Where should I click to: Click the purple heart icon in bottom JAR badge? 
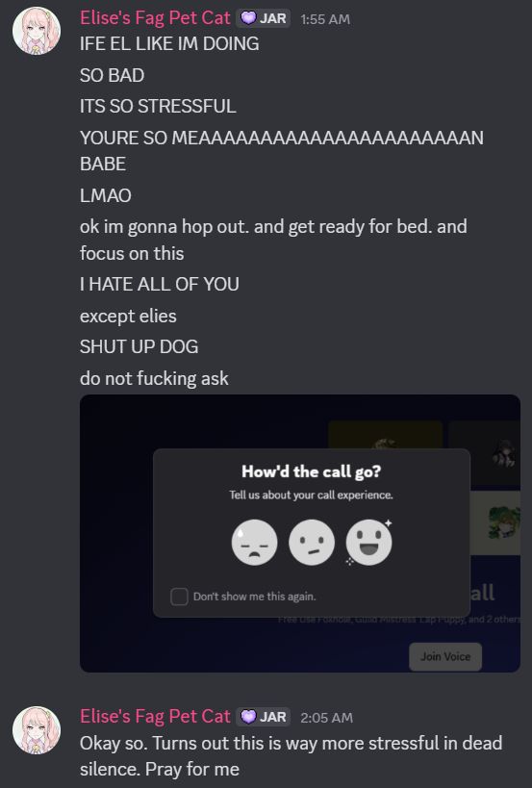pos(248,717)
